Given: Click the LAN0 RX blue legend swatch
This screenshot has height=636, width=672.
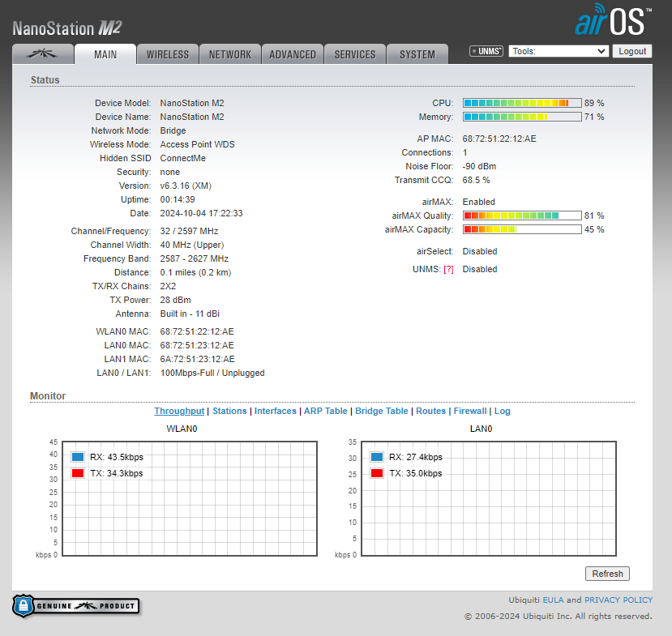Looking at the screenshot, I should click(377, 457).
